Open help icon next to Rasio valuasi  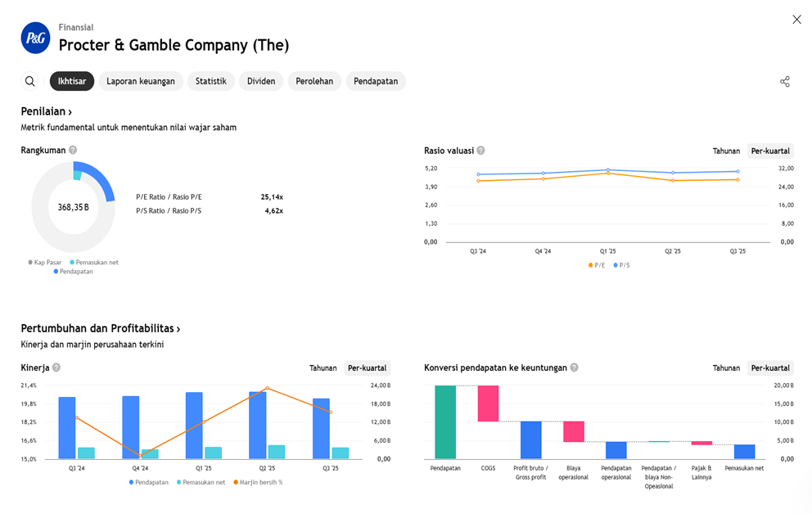click(480, 151)
